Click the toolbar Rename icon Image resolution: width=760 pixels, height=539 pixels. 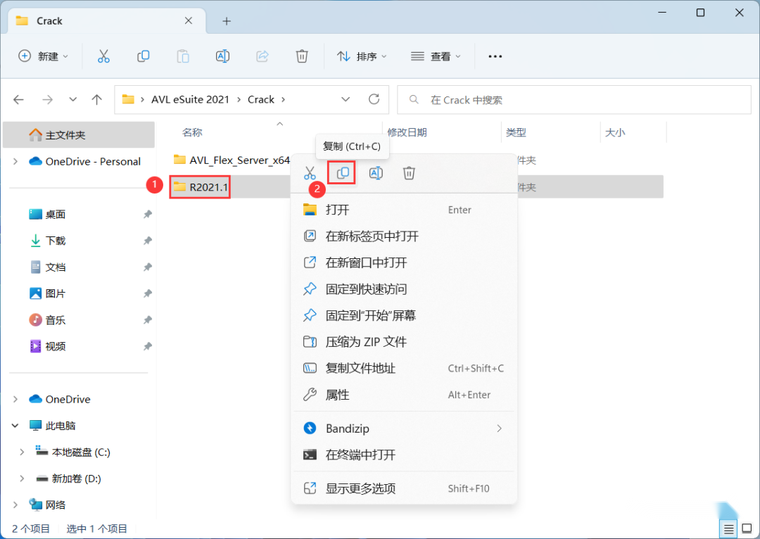(x=222, y=56)
